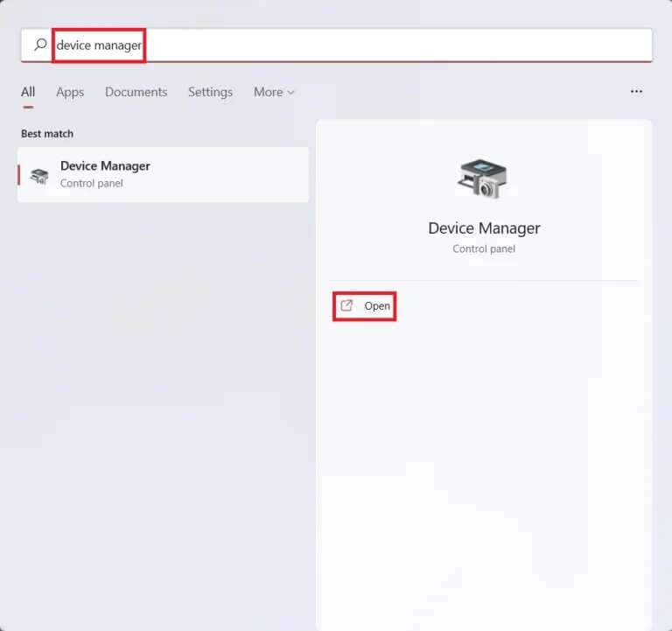Viewport: 672px width, 631px height.
Task: Select the Device Manager best match result
Action: click(x=163, y=174)
